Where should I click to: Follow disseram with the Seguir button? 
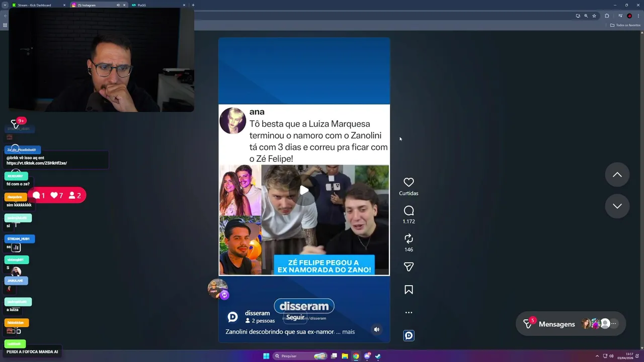point(295,317)
